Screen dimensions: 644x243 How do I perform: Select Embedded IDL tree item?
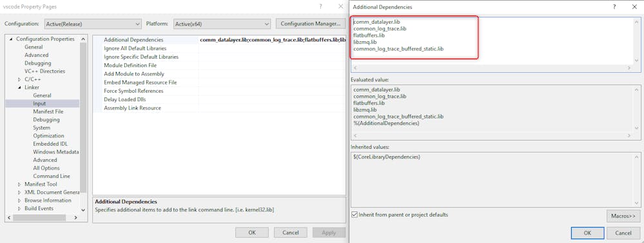(50, 144)
